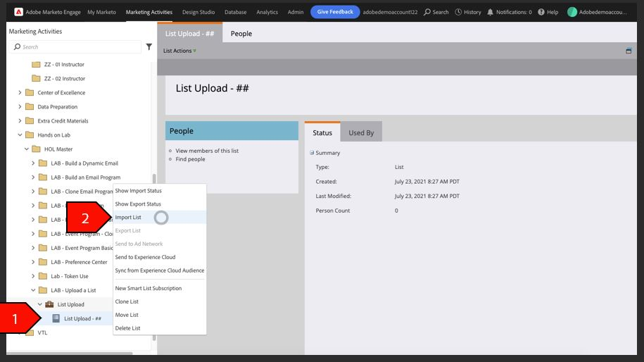Expand the LAB - Preference Center folder
This screenshot has width=644, height=362.
33,262
